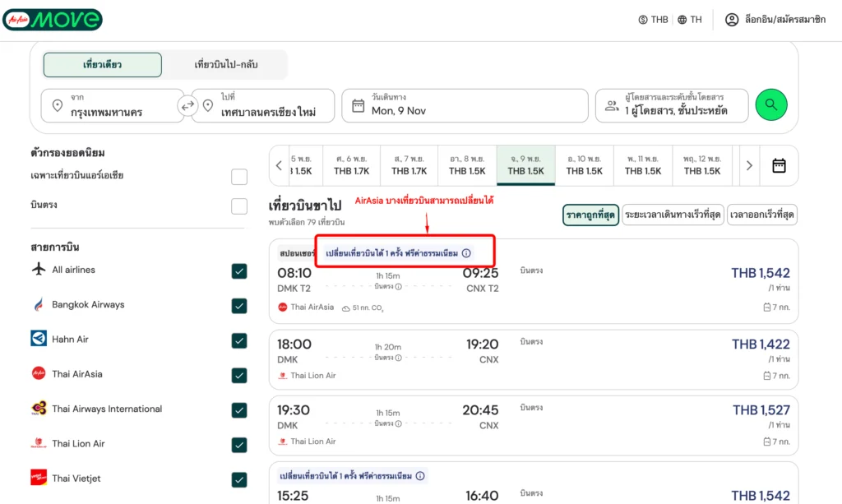Switch to round-trip (เที่ยวบินไป-กลับ) tab
The image size is (842, 504).
pos(225,65)
